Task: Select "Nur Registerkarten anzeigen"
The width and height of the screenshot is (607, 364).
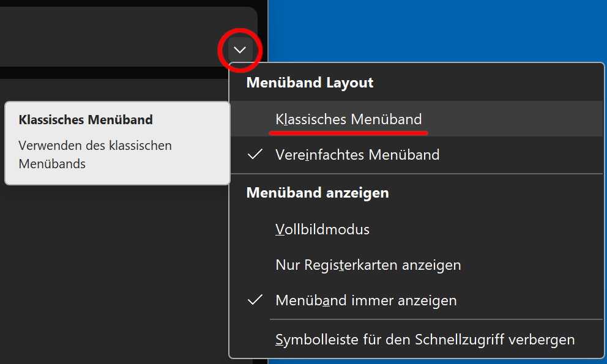Action: (368, 265)
